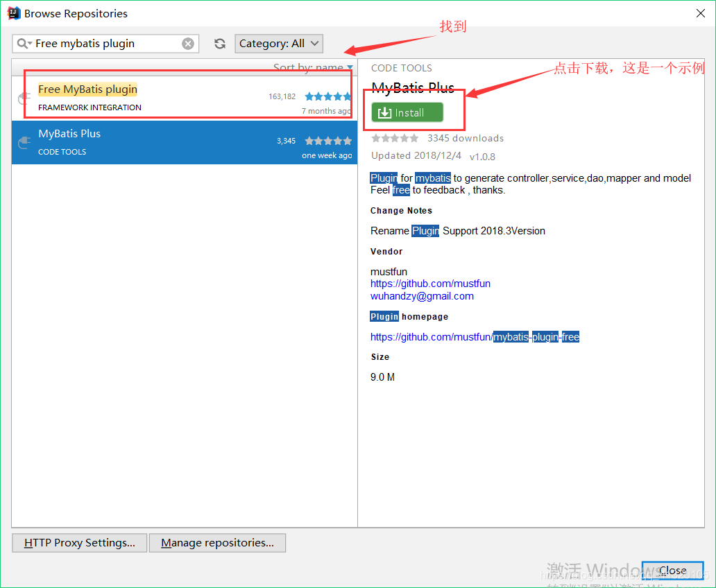Click the 'Size' heading

(x=380, y=357)
